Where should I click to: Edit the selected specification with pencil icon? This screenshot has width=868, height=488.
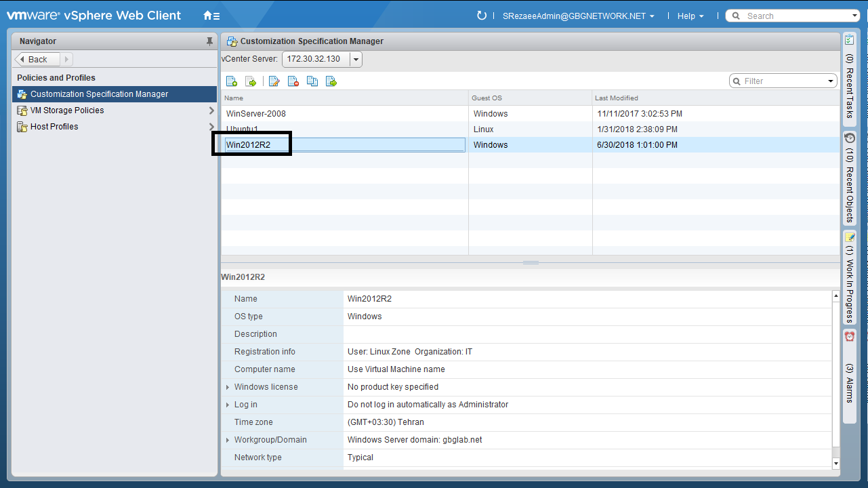coord(274,81)
